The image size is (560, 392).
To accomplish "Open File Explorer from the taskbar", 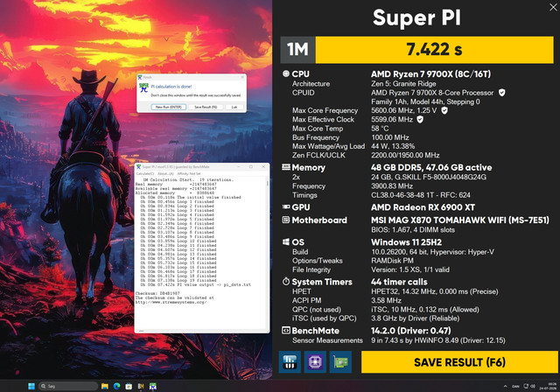I will (105, 386).
